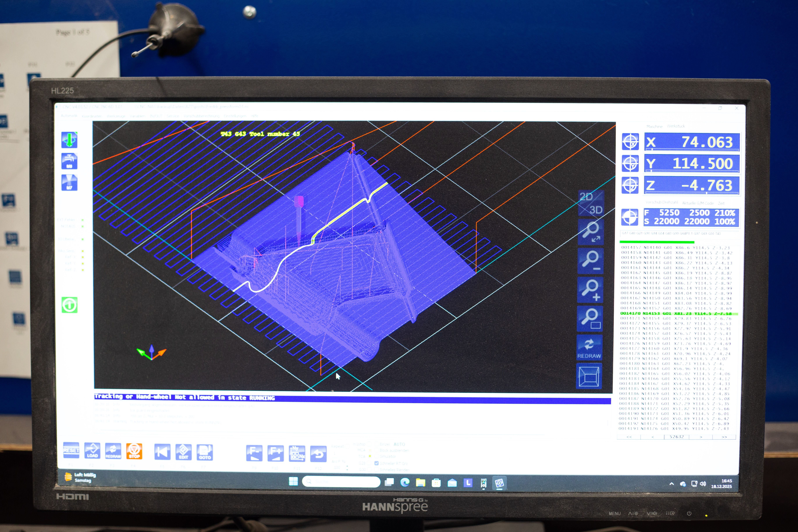Select the zoom window magnifier icon

pos(590,319)
